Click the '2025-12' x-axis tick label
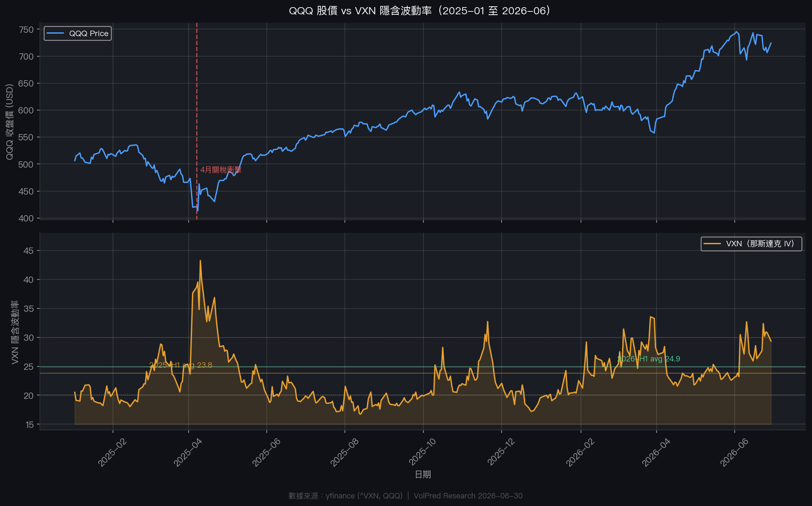This screenshot has height=506, width=812. pos(501,452)
